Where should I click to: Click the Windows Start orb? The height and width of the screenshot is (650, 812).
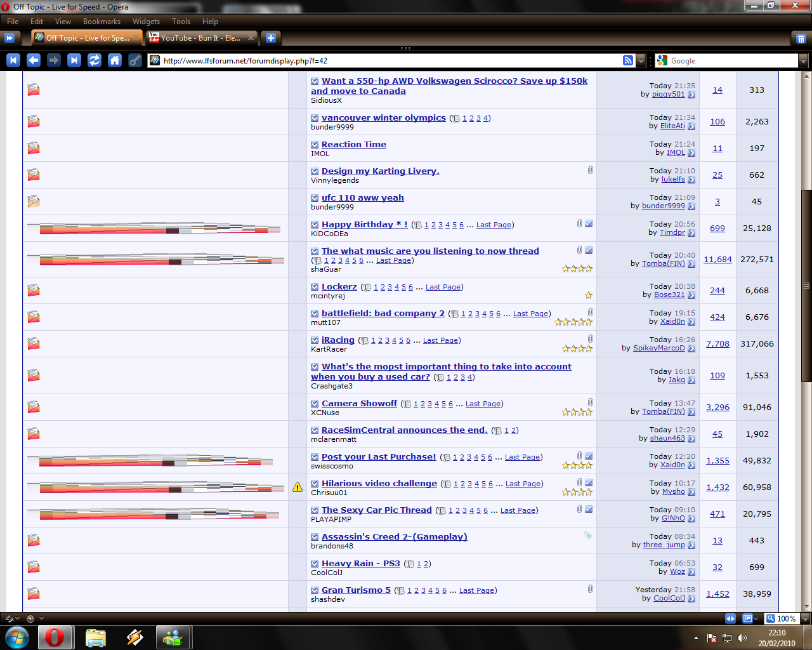coord(17,637)
